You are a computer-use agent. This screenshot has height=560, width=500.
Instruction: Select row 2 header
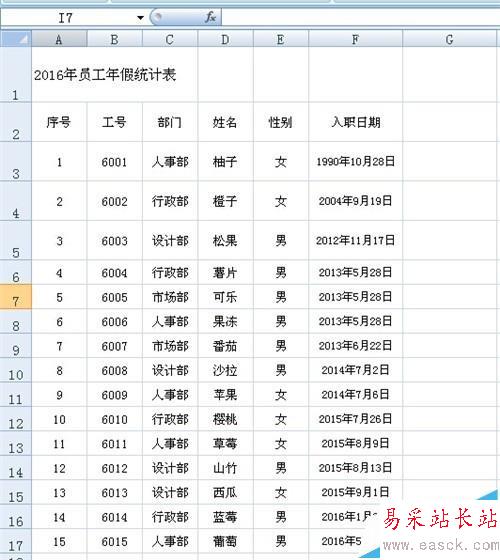click(16, 122)
